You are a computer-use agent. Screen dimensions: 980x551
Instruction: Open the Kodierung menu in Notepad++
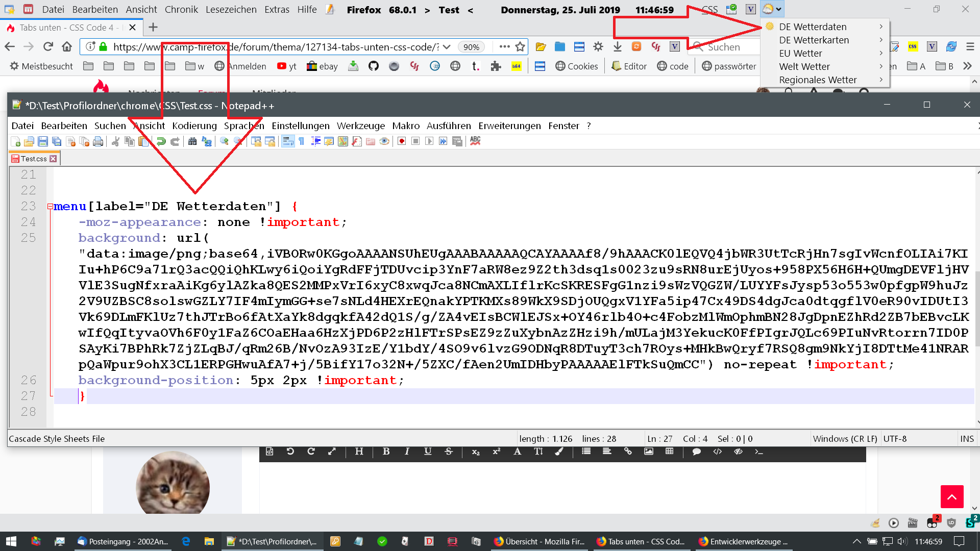[194, 126]
